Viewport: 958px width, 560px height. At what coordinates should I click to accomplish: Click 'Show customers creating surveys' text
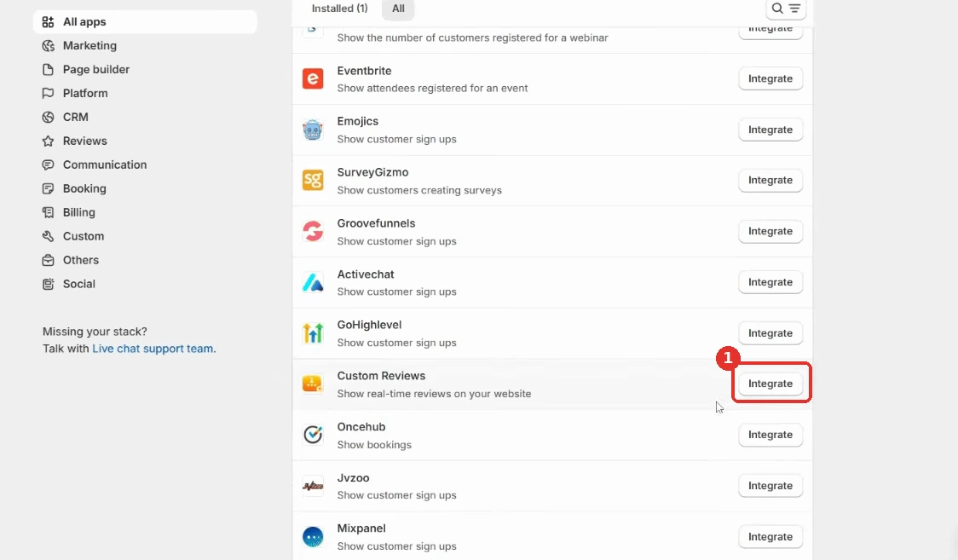[419, 191]
